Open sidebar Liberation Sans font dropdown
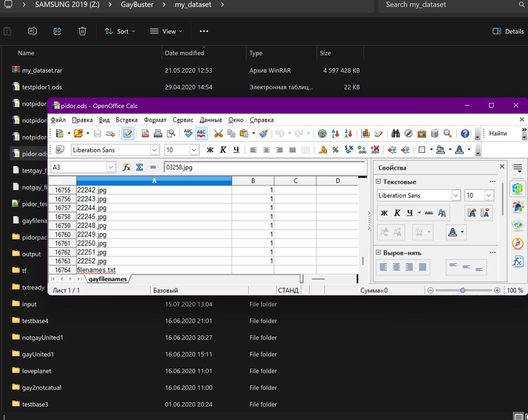 pyautogui.click(x=456, y=195)
